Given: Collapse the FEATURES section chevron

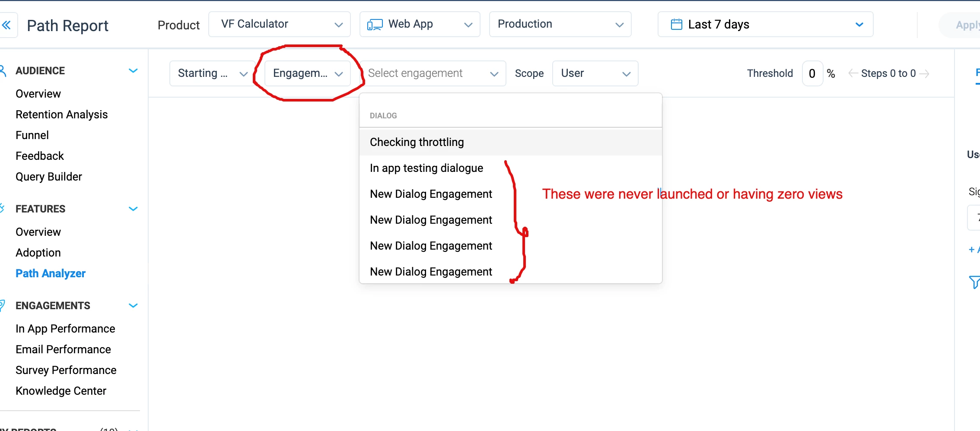Looking at the screenshot, I should point(133,209).
